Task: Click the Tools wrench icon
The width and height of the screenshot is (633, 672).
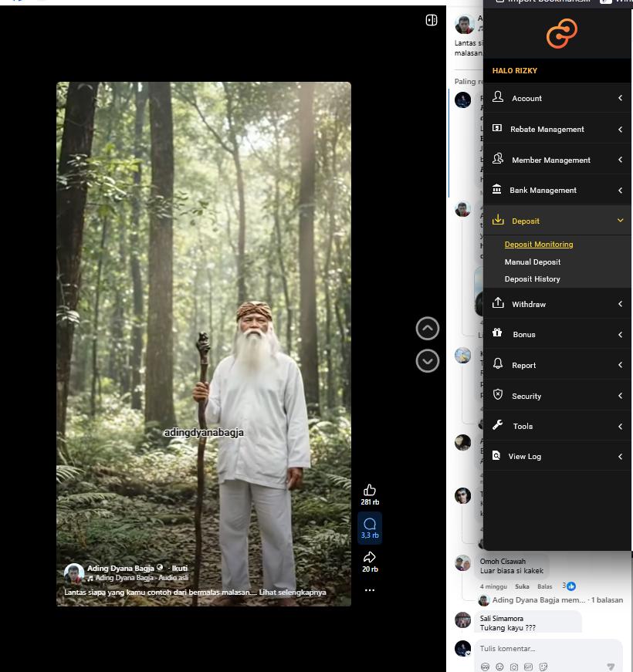Action: pyautogui.click(x=497, y=425)
